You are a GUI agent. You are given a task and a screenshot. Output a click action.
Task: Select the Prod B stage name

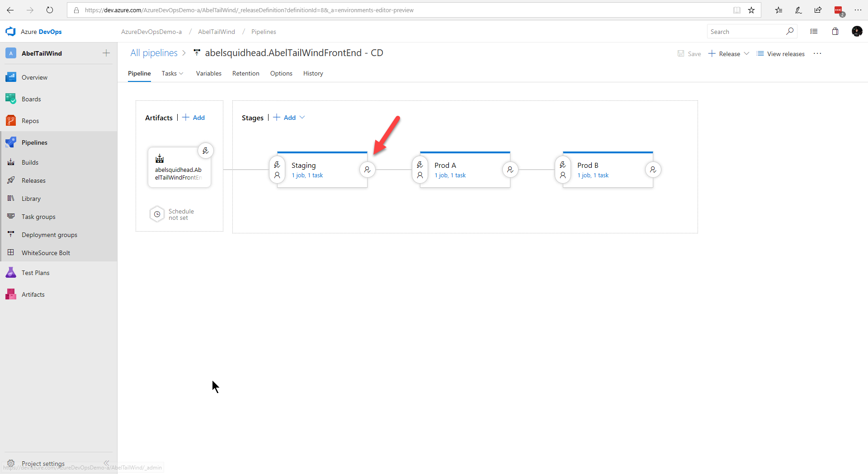tap(588, 166)
